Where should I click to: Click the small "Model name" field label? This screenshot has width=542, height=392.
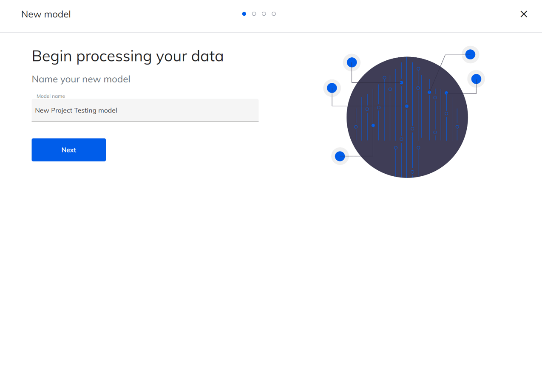pyautogui.click(x=51, y=96)
